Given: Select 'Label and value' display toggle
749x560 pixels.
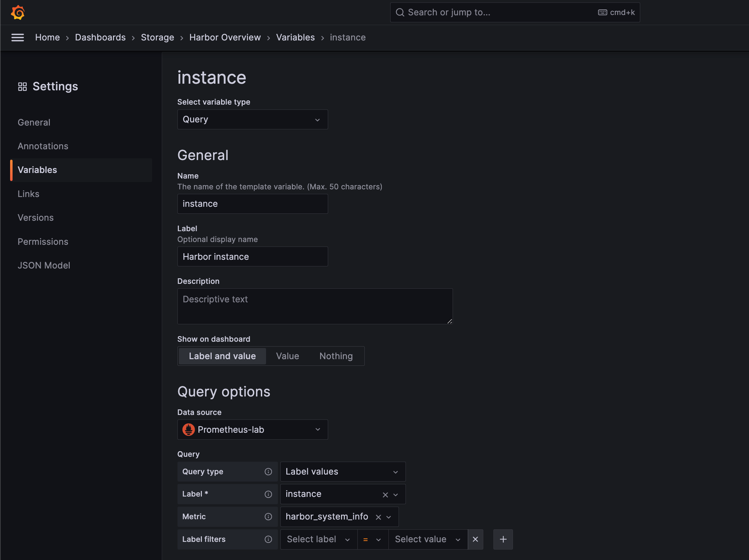Looking at the screenshot, I should point(222,356).
